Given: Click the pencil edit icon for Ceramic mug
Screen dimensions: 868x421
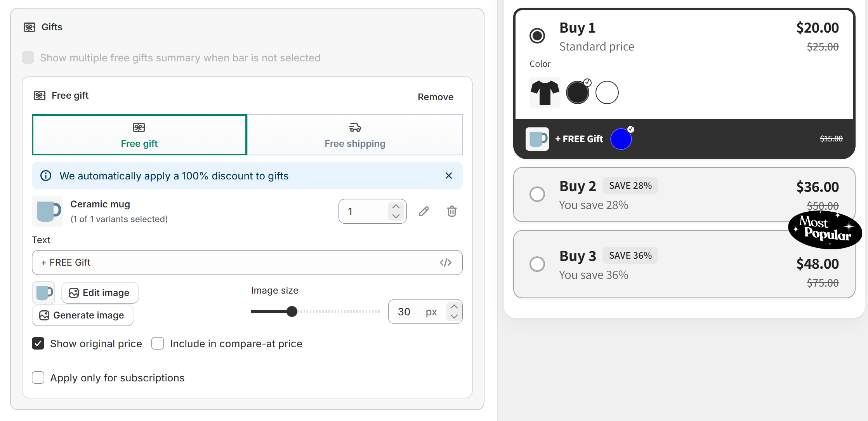Looking at the screenshot, I should 424,211.
